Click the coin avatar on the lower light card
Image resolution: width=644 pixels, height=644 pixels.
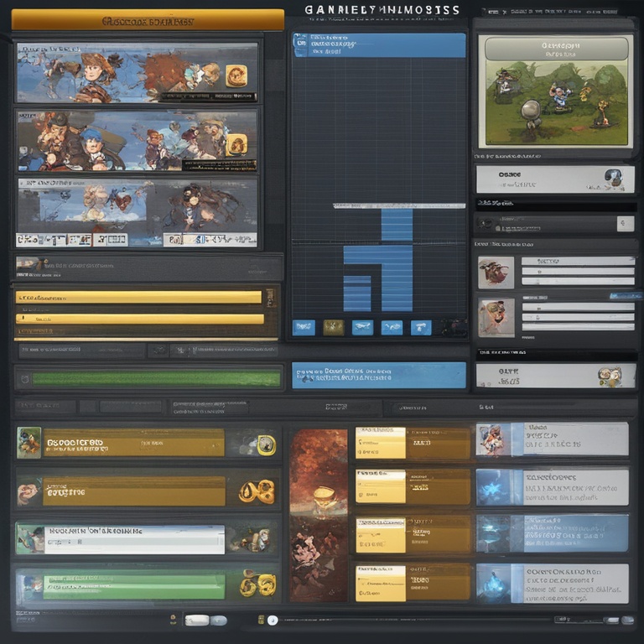pos(610,376)
